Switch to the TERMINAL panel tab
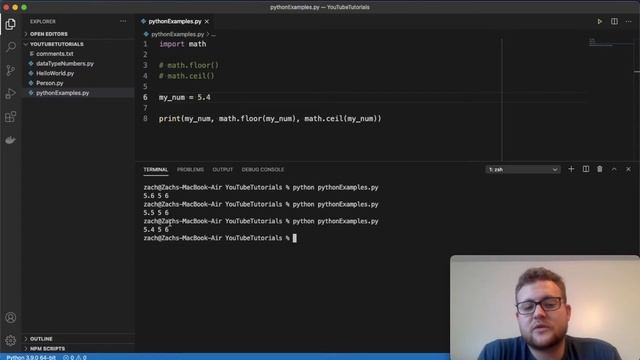Screen dimensions: 640x360 (156, 169)
